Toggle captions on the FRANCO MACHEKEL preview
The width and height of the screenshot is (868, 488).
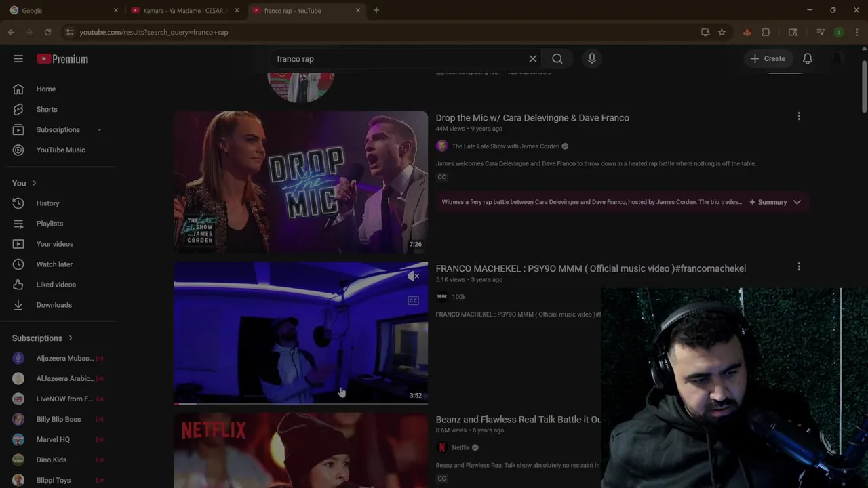[413, 300]
